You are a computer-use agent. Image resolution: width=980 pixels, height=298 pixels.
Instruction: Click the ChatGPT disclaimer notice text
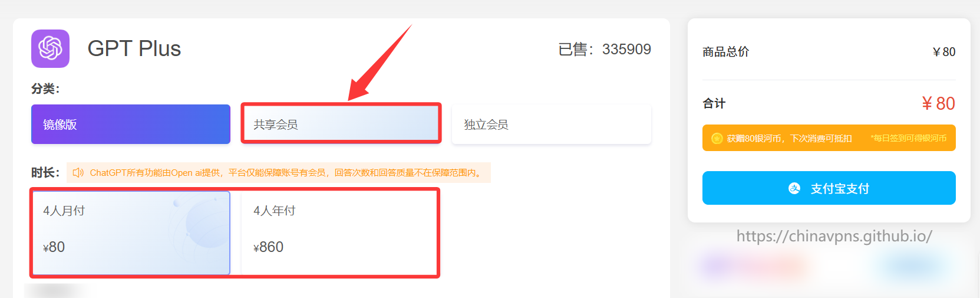pos(286,173)
